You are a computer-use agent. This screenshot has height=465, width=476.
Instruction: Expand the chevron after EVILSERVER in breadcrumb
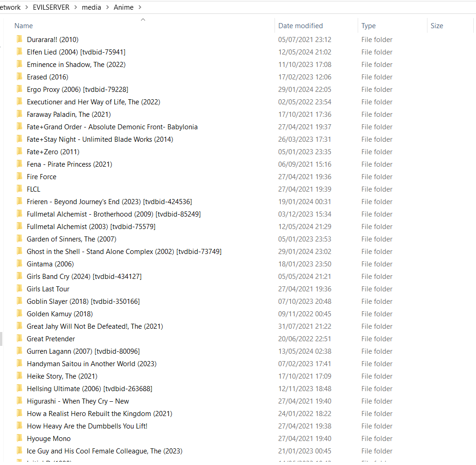pyautogui.click(x=76, y=7)
